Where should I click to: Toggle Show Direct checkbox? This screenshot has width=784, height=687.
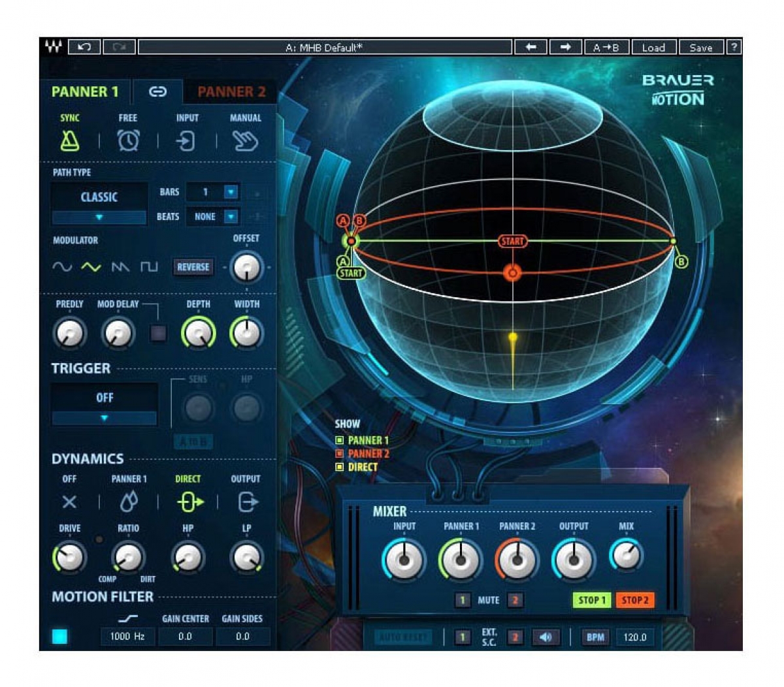(x=339, y=467)
